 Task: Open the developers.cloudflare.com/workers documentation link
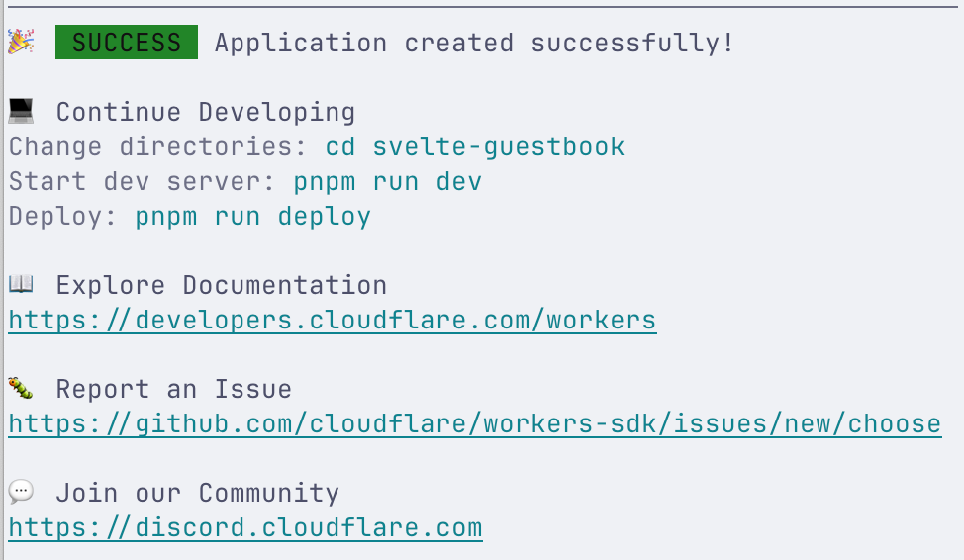coord(333,321)
